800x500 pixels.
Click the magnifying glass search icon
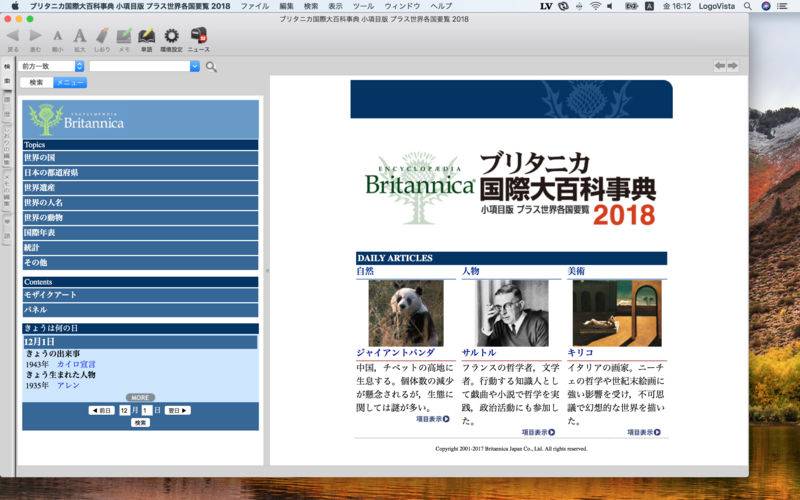[211, 67]
